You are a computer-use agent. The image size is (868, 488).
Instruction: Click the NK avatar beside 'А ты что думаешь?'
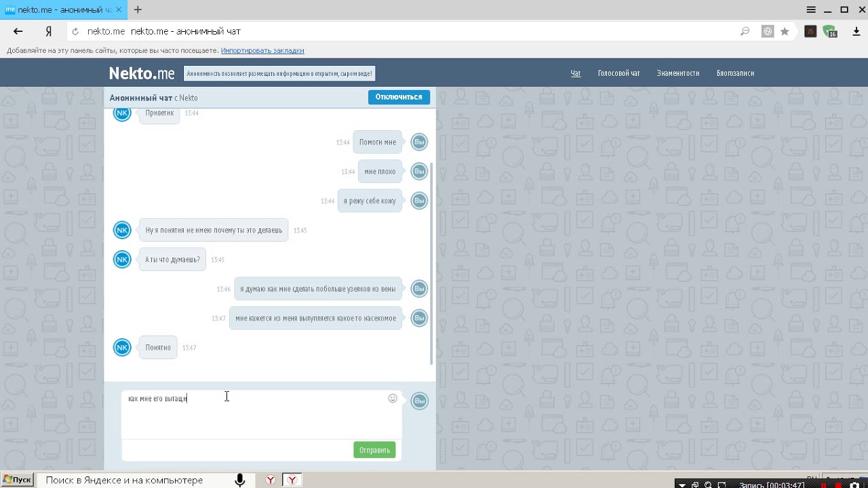(122, 260)
